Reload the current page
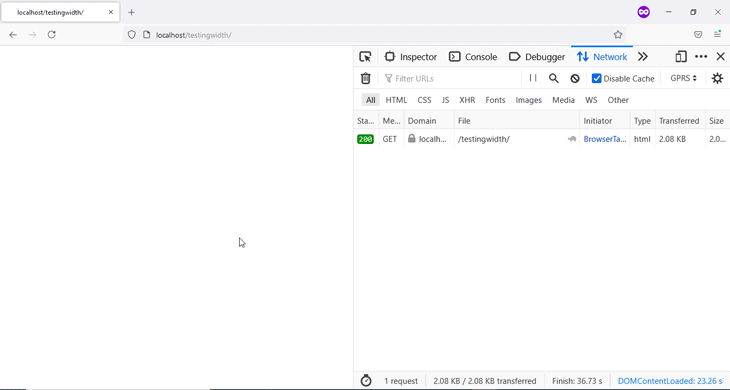Image resolution: width=730 pixels, height=390 pixels. [52, 34]
